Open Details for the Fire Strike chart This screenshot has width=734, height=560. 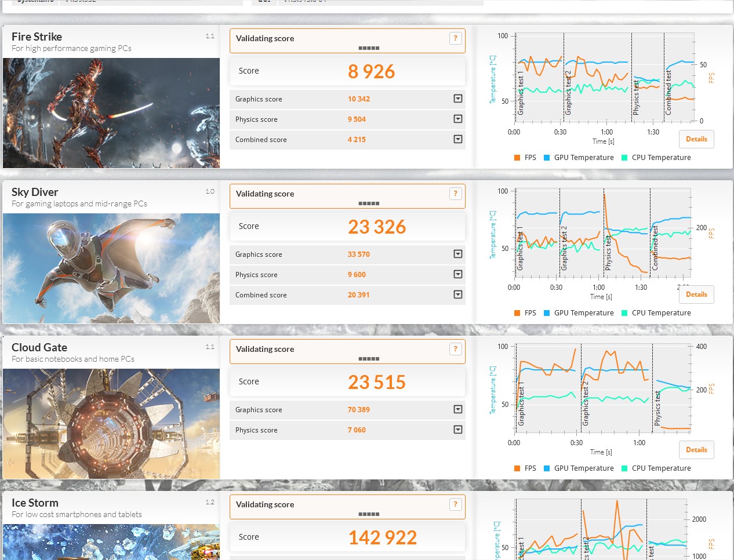[x=696, y=139]
